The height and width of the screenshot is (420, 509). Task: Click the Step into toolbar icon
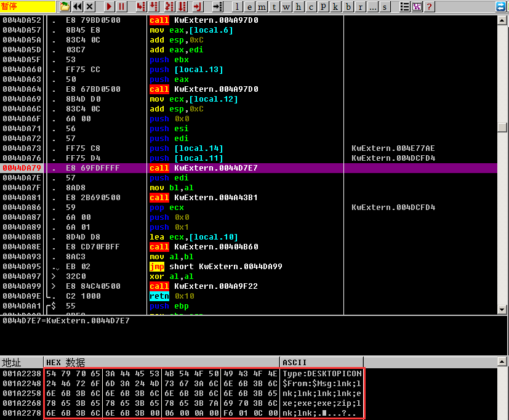141,7
